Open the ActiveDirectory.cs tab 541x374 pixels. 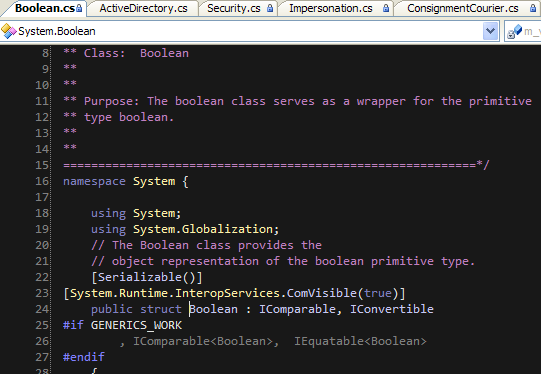click(143, 8)
